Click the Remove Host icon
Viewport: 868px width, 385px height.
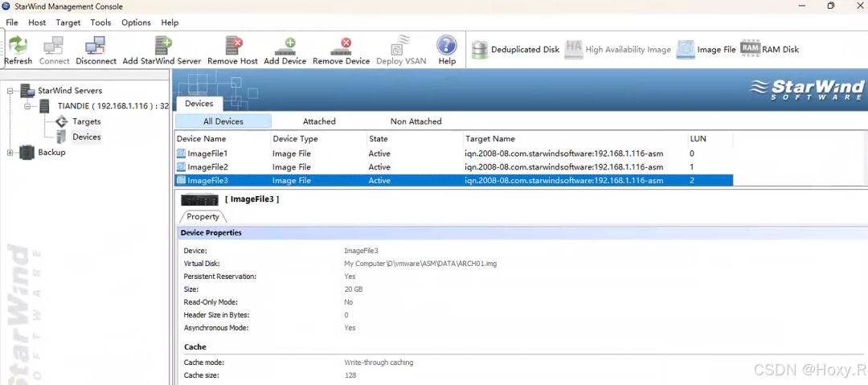(x=233, y=44)
